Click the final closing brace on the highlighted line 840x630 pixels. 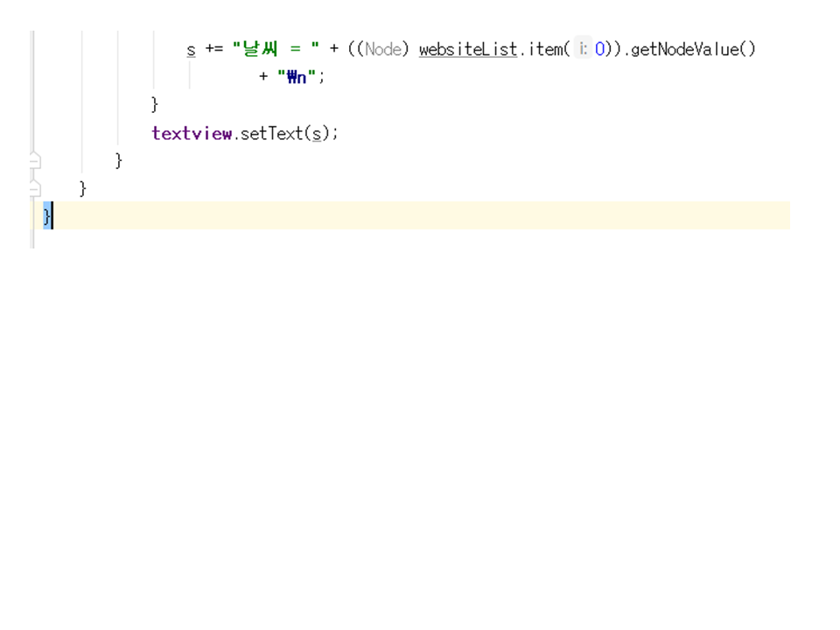[x=47, y=215]
